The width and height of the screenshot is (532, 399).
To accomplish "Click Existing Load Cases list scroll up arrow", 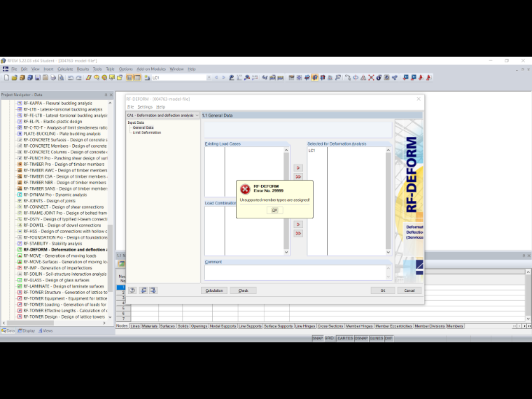I will pos(286,150).
